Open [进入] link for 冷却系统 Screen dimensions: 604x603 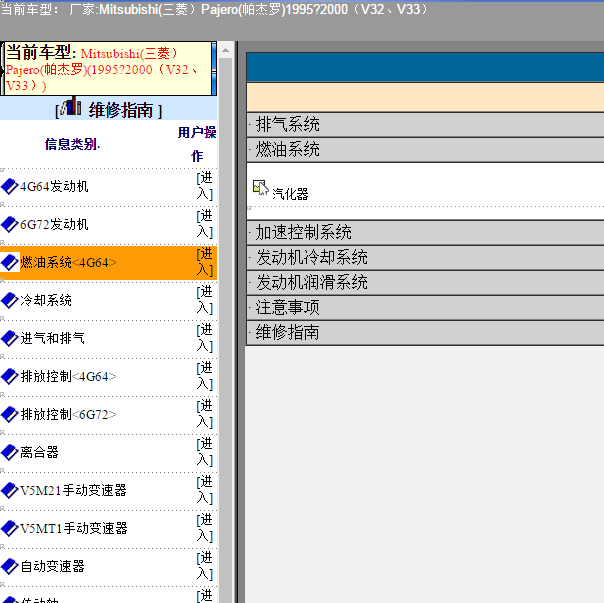tap(205, 300)
